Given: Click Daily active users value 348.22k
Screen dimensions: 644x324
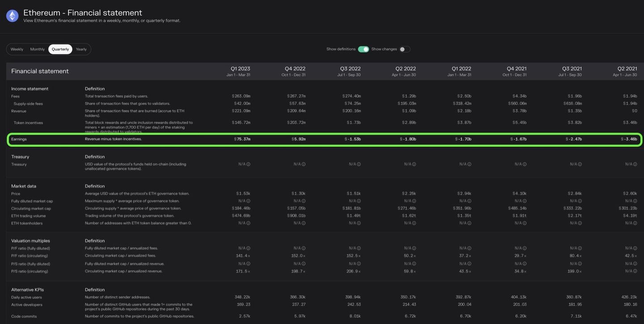Looking at the screenshot, I should 242,297.
